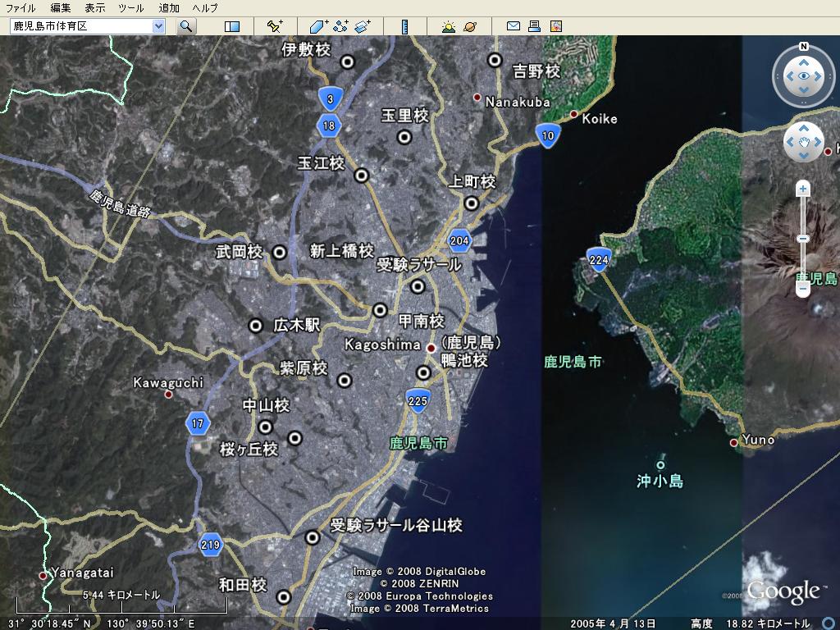
Task: Click the zoom slider handle
Action: (802, 239)
